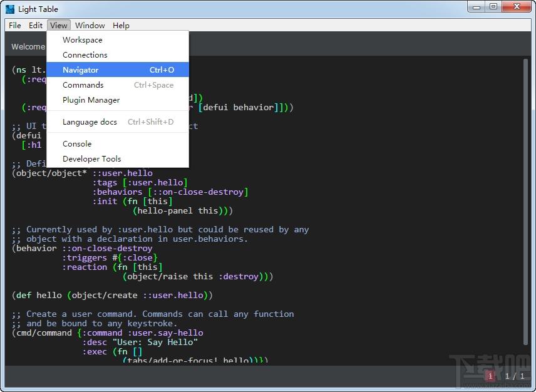The image size is (536, 392).
Task: Click the ";; Currently used by :user.hello" comment line
Action: tap(160, 229)
